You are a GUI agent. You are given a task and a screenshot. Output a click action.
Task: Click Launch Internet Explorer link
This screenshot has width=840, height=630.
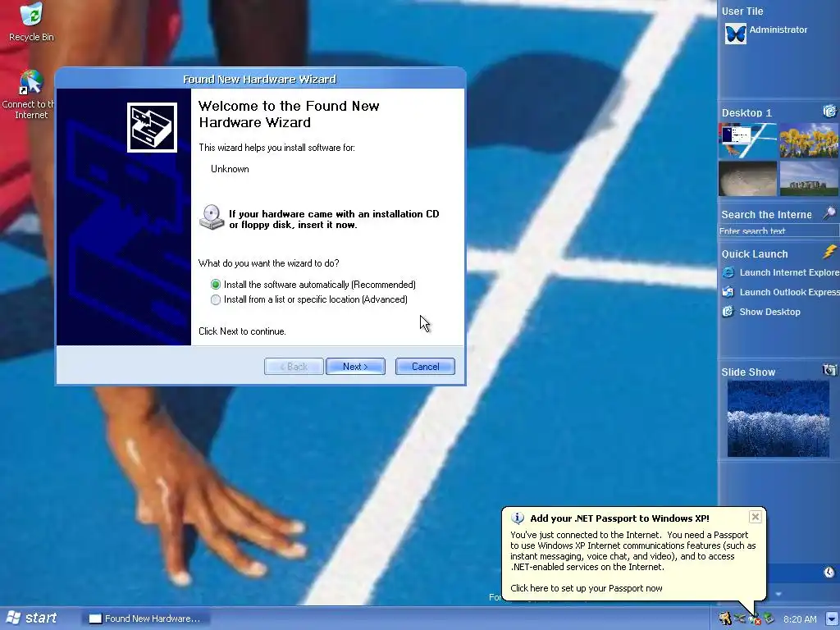pos(790,272)
